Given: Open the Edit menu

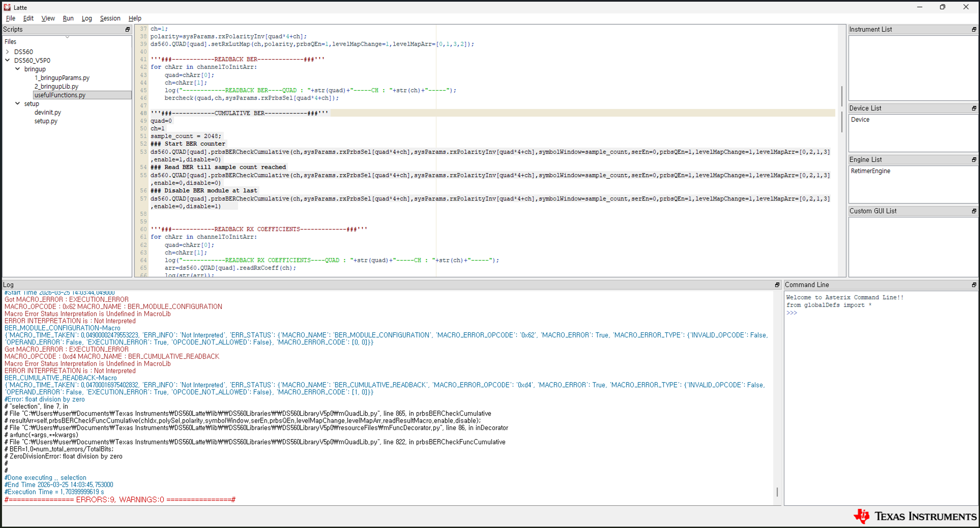Looking at the screenshot, I should coord(28,18).
